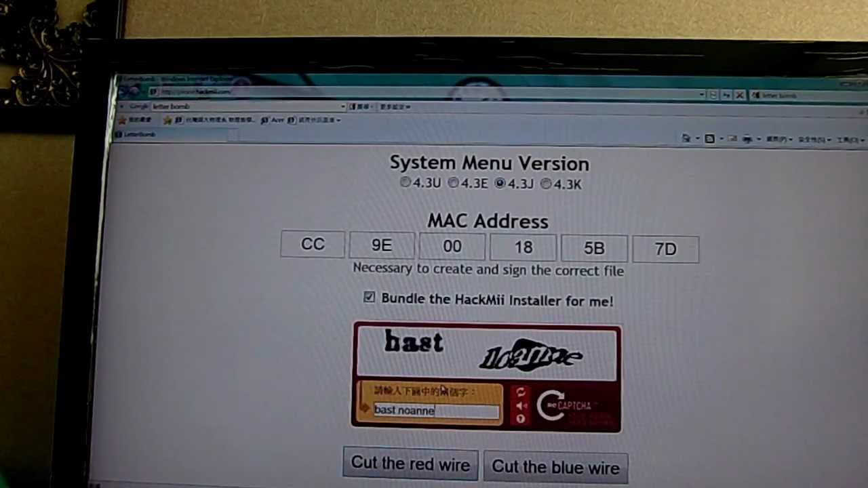Click the add to favorites bar star icon
This screenshot has width=868, height=488.
(x=167, y=120)
